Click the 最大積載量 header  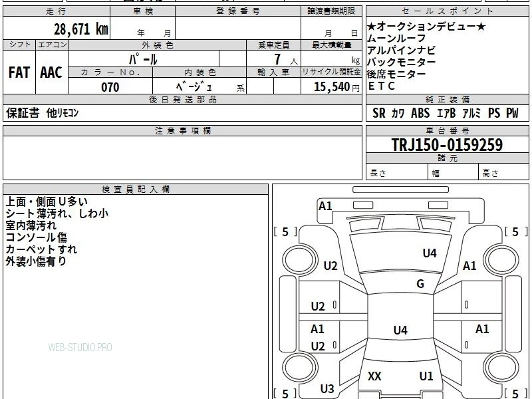pyautogui.click(x=331, y=45)
